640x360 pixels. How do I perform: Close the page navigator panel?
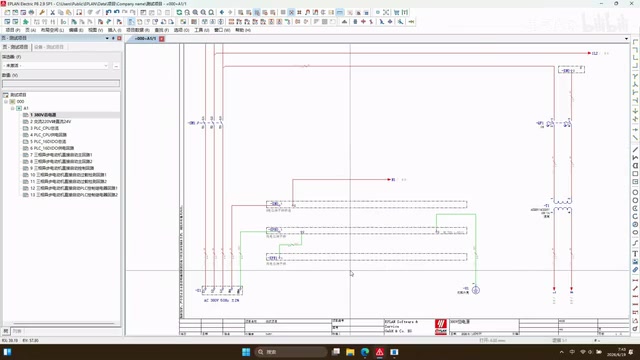(119, 38)
